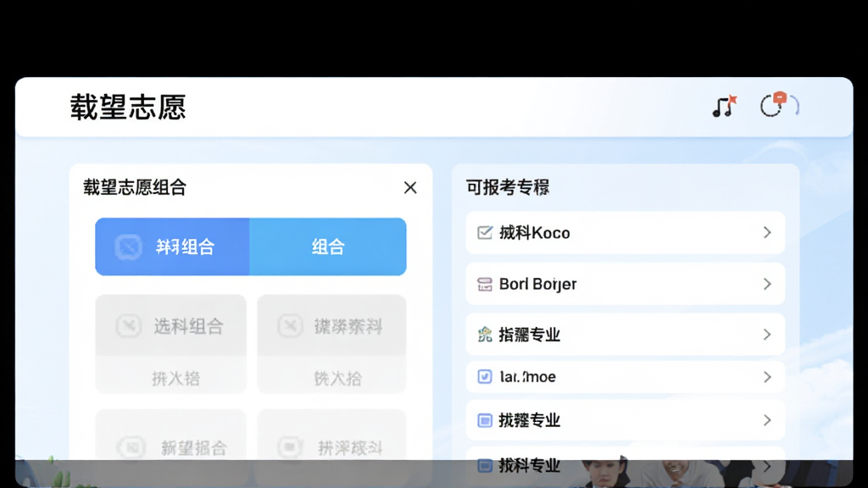The width and height of the screenshot is (868, 488).
Task: Open the lar.fmoe list entry
Action: [626, 377]
